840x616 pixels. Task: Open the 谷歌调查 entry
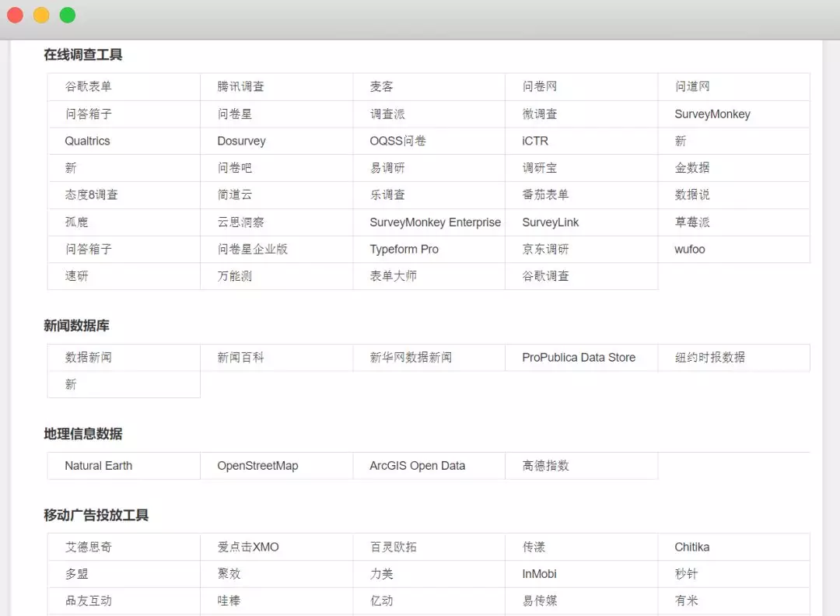(x=545, y=276)
